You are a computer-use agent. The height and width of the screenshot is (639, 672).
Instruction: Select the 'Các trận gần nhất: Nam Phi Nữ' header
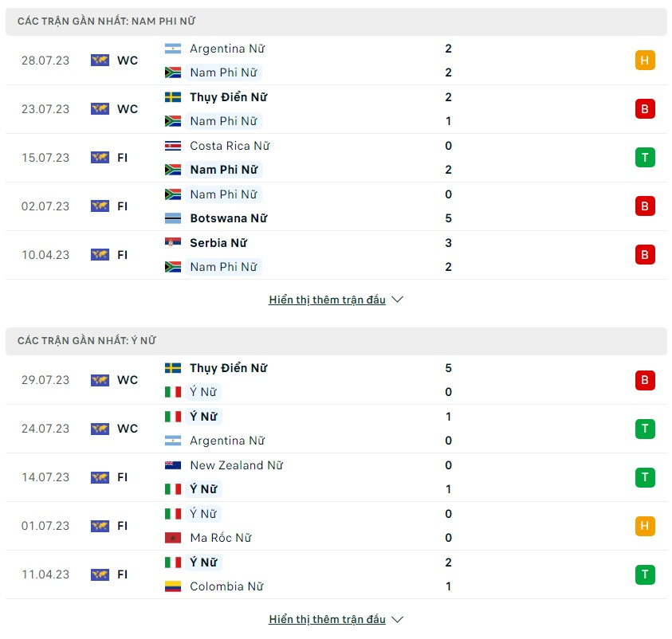click(336, 22)
